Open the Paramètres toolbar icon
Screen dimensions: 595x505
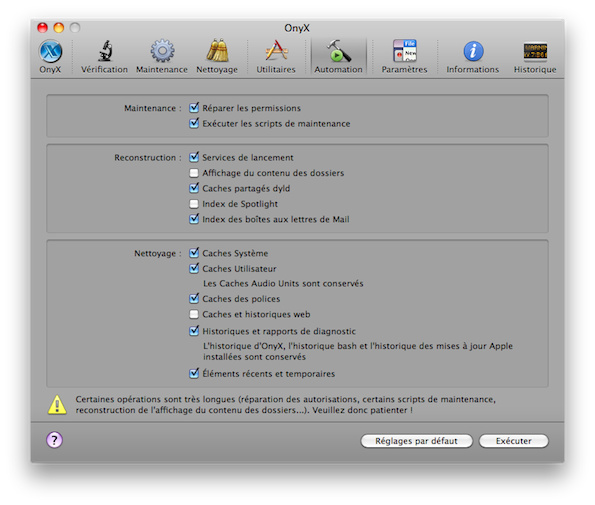[405, 51]
